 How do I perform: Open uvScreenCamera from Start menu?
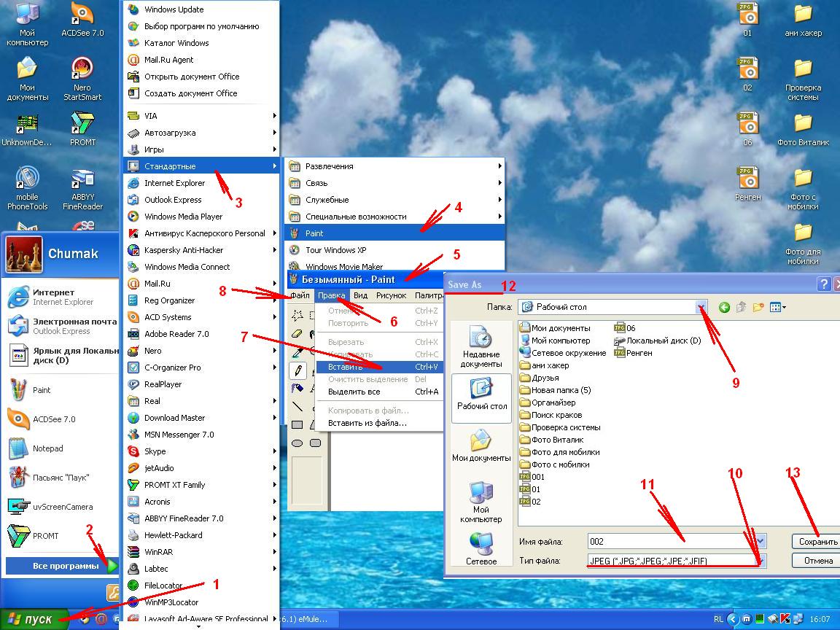coord(50,506)
